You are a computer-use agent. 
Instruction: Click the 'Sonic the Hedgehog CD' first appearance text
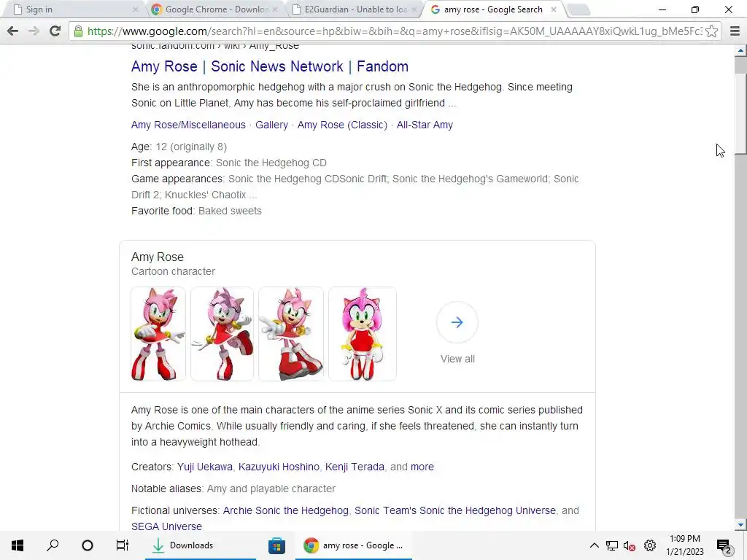pos(271,163)
